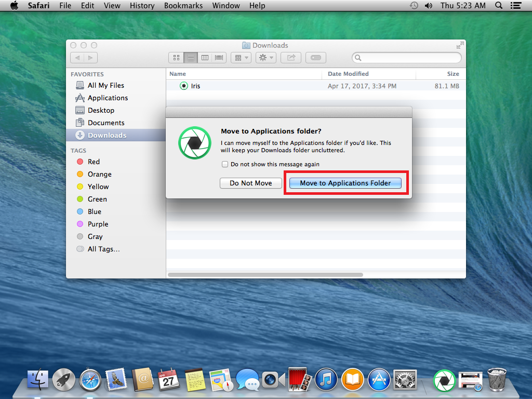This screenshot has width=532, height=399.
Task: Select the Red tag
Action: click(116, 162)
